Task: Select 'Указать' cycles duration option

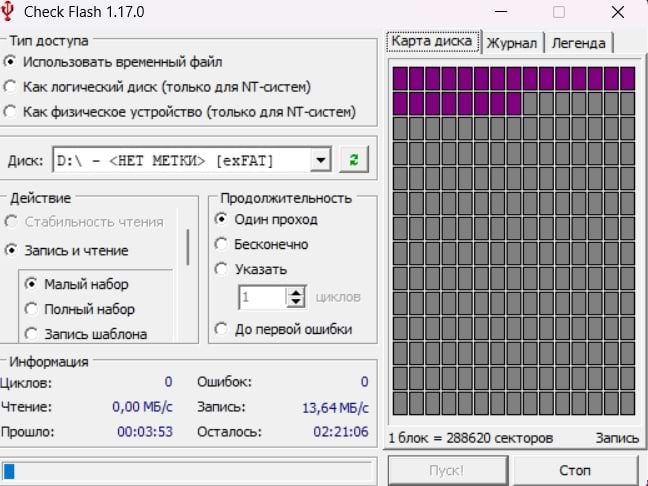Action: click(221, 269)
